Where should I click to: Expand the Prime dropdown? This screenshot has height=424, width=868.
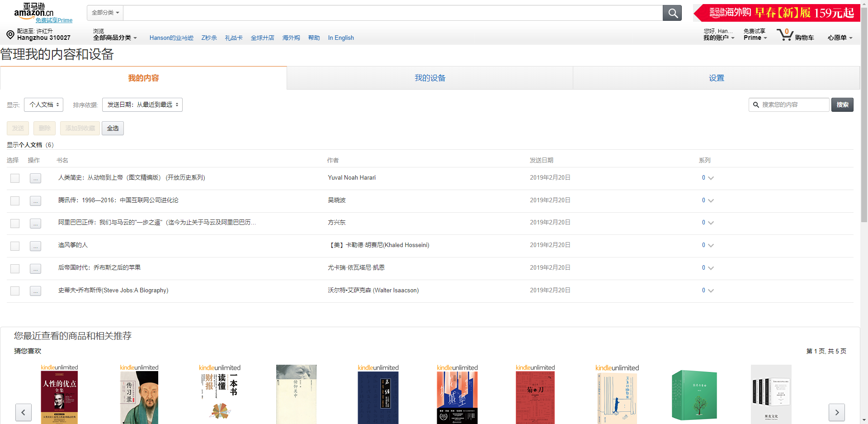pyautogui.click(x=755, y=38)
